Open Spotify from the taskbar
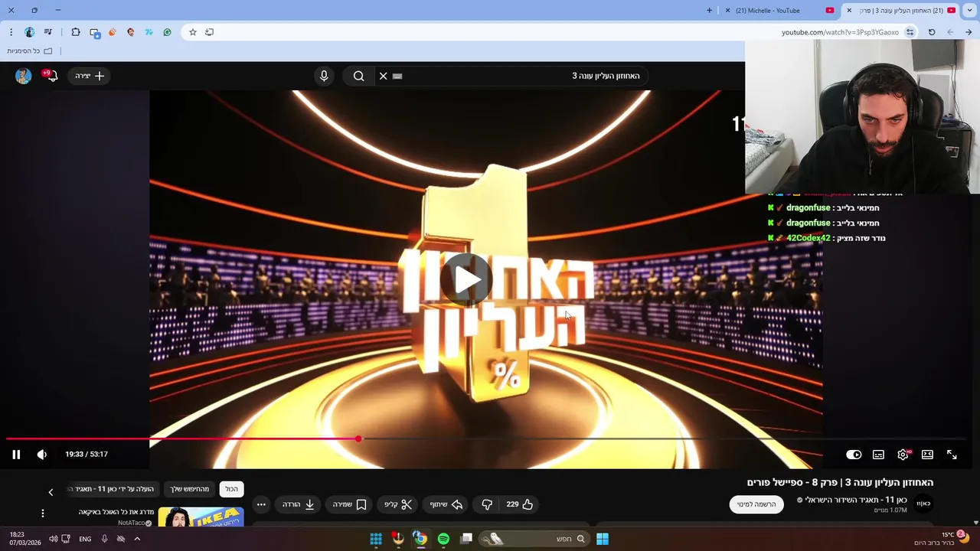This screenshot has height=551, width=980. click(x=443, y=539)
